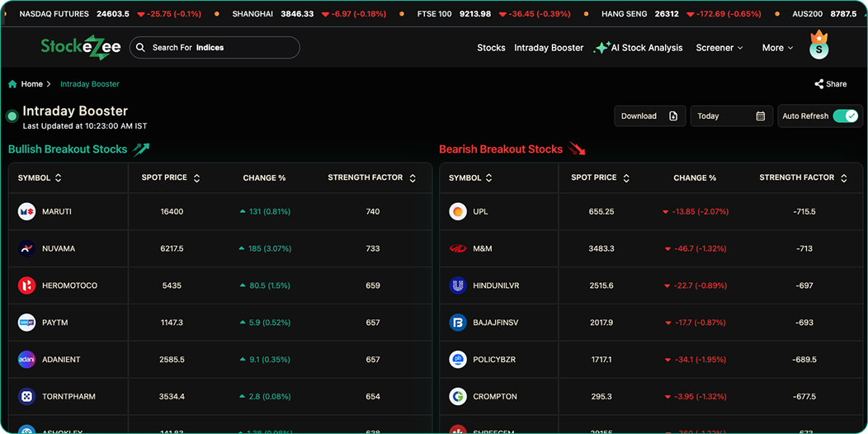Click the Bearish Breakout Stocks heading
868x434 pixels.
click(501, 149)
